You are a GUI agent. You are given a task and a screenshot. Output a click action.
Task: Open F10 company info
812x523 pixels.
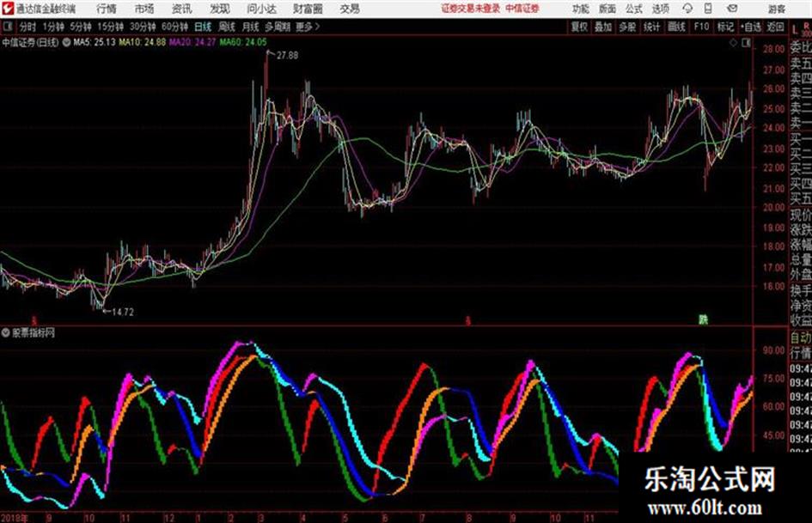click(x=702, y=27)
